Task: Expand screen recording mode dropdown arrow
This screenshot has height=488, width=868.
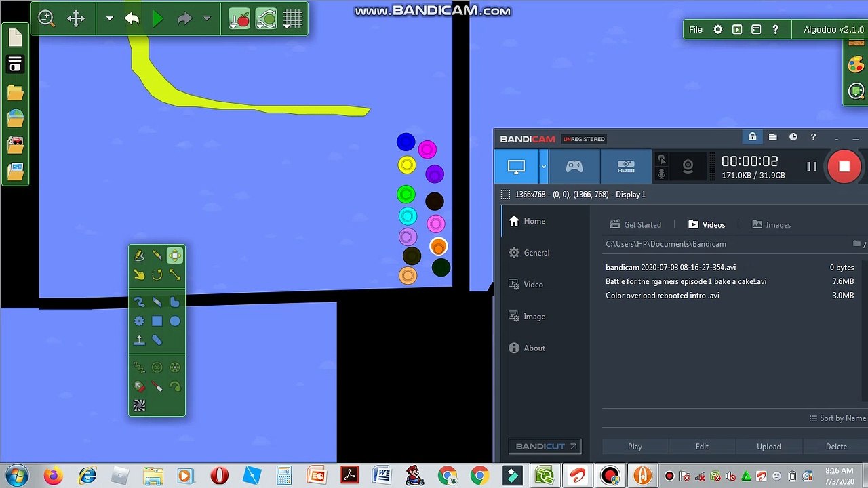Action: coord(543,167)
